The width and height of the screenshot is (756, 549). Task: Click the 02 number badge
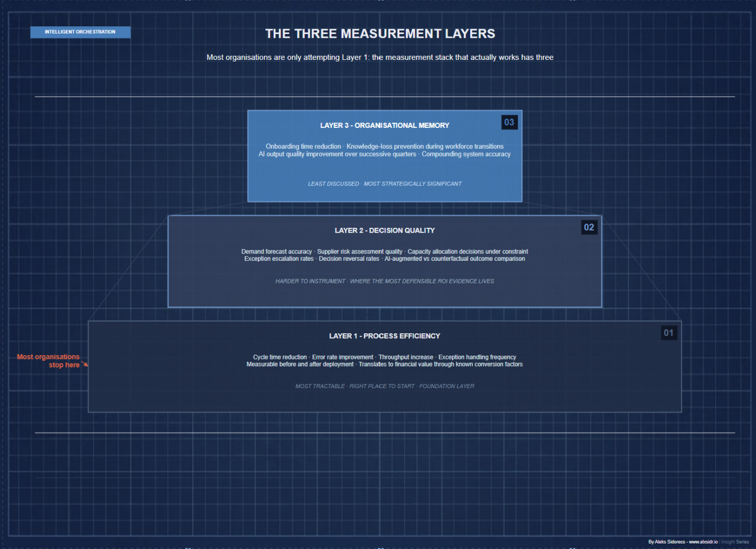coord(589,227)
